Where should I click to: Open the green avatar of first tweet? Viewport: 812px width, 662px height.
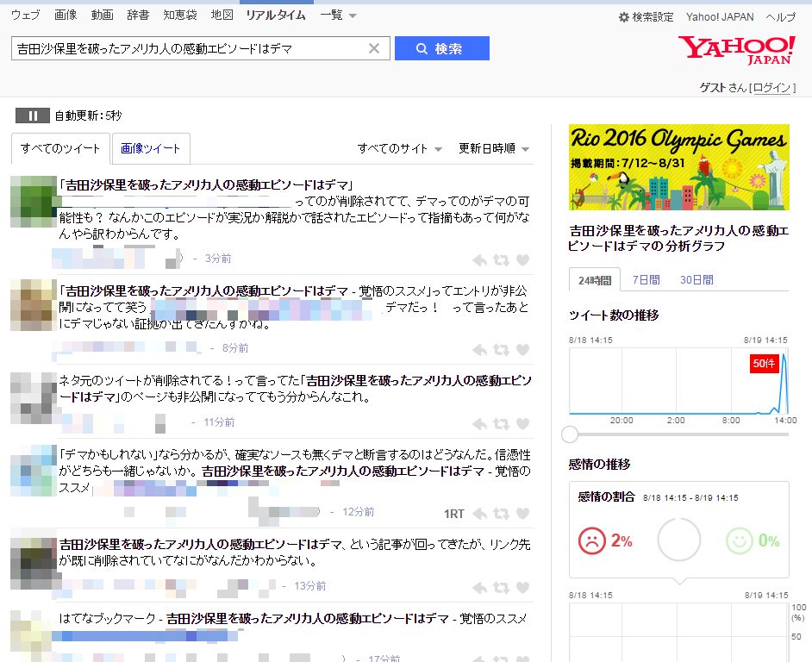click(33, 202)
